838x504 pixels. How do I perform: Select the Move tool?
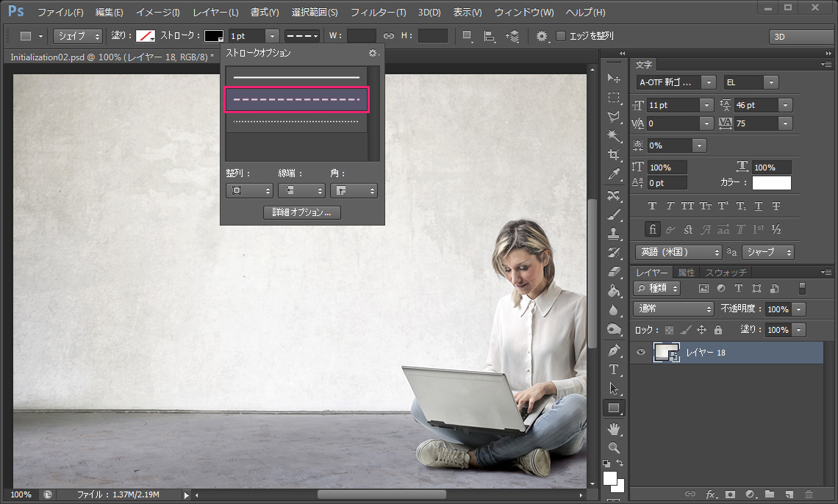point(614,79)
